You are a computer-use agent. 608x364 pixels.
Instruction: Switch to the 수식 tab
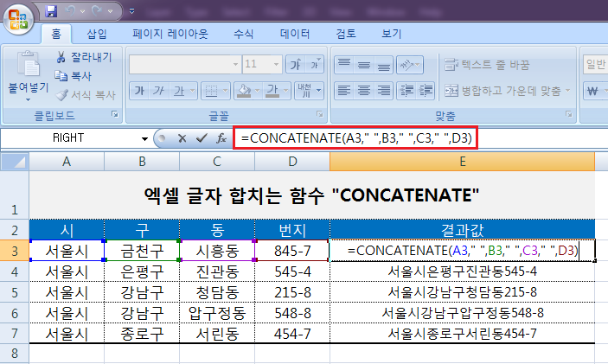point(244,34)
